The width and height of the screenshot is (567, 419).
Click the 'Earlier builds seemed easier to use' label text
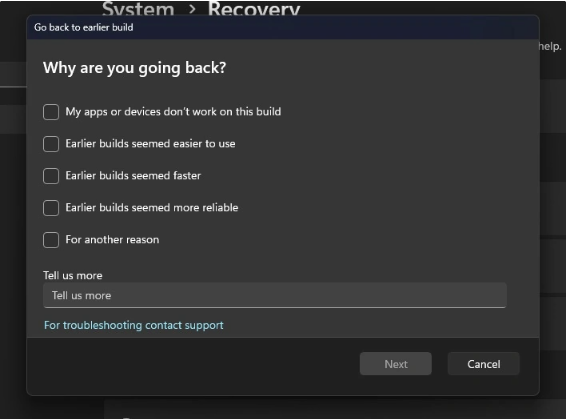point(150,144)
